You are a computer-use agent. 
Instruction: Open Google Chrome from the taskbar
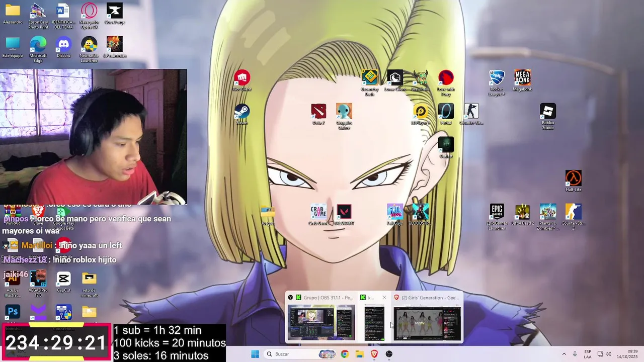[345, 354]
